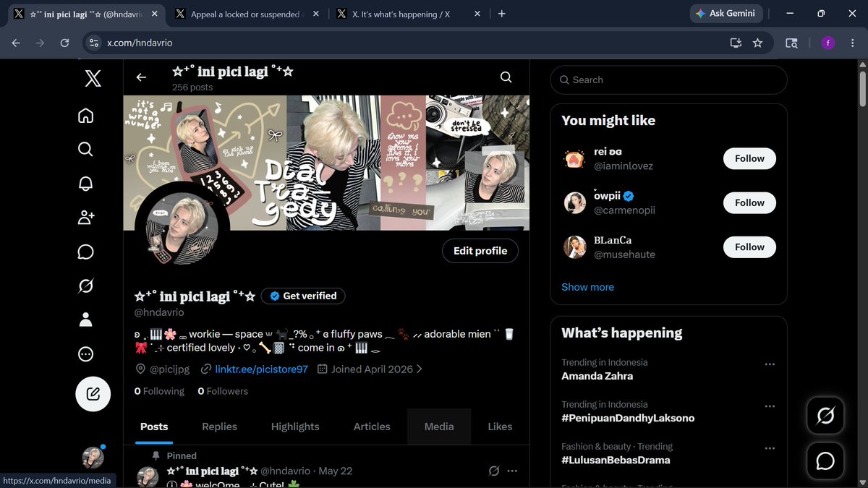Open Chat from the sidebar bubble icon
Viewport: 868px width, 488px height.
85,252
